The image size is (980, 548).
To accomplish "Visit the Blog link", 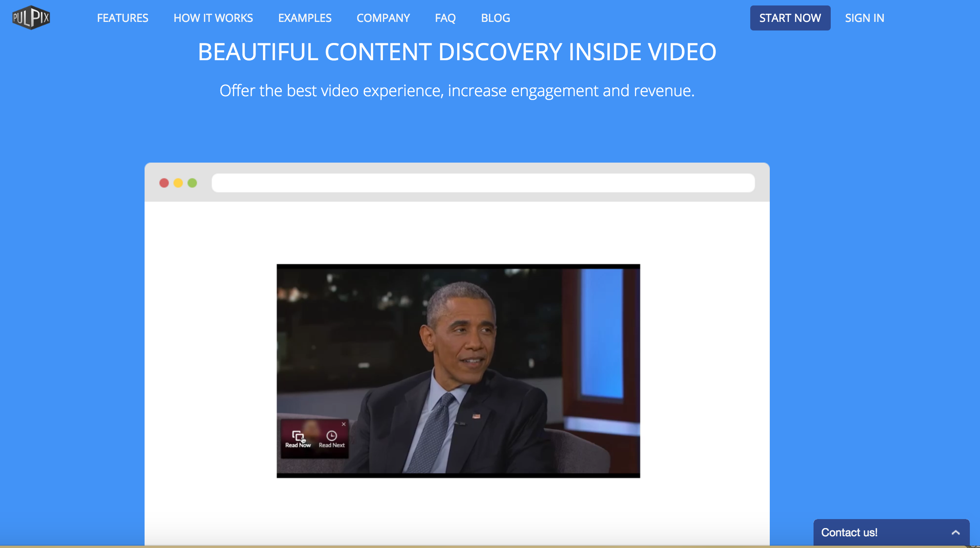I will 495,18.
